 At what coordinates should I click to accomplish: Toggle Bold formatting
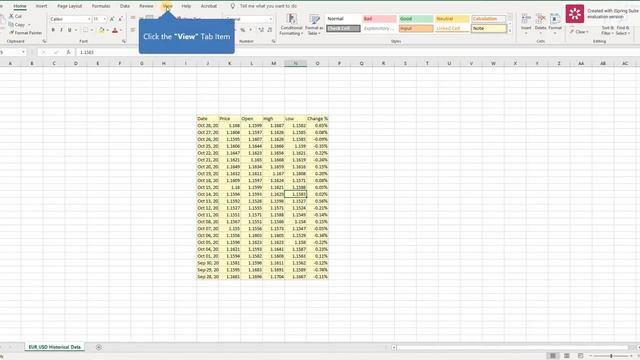click(x=53, y=30)
